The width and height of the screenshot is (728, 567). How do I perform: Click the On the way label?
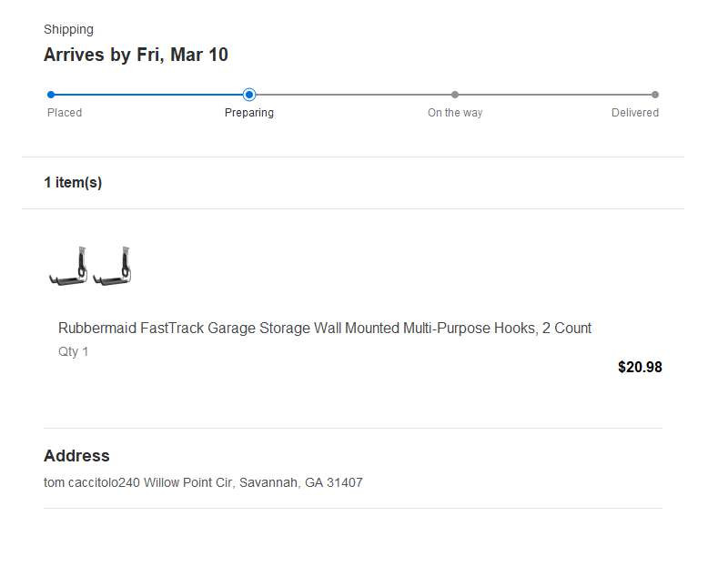click(455, 113)
